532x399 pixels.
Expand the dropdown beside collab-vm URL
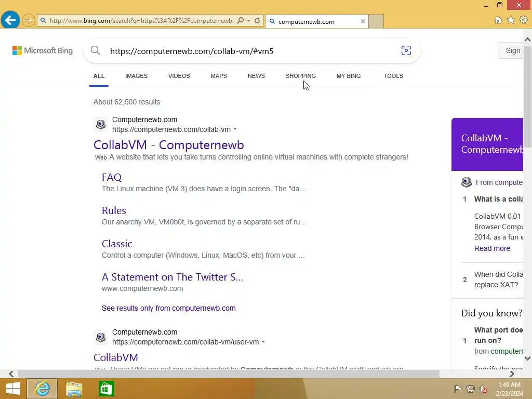[235, 129]
